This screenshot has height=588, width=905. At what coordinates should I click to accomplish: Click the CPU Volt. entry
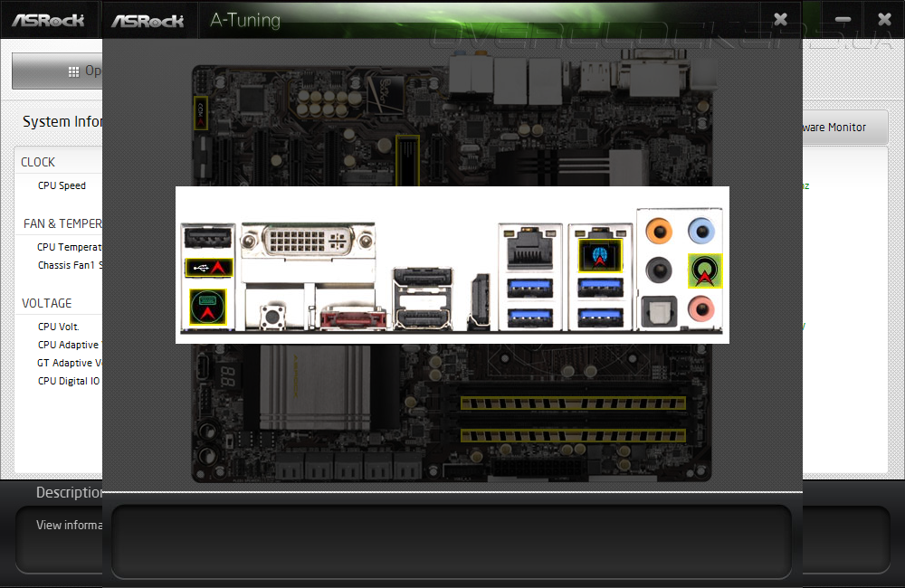coord(58,327)
